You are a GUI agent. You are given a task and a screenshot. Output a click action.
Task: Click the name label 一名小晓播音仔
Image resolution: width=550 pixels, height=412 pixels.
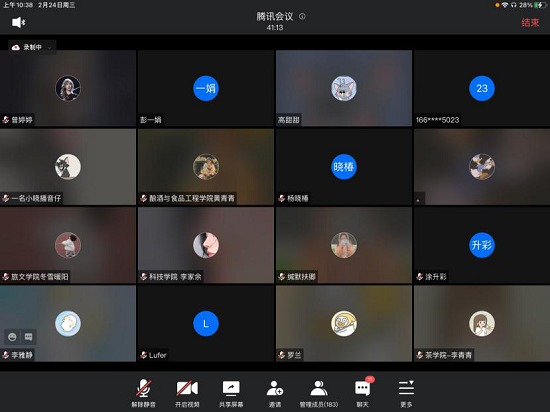pos(36,198)
